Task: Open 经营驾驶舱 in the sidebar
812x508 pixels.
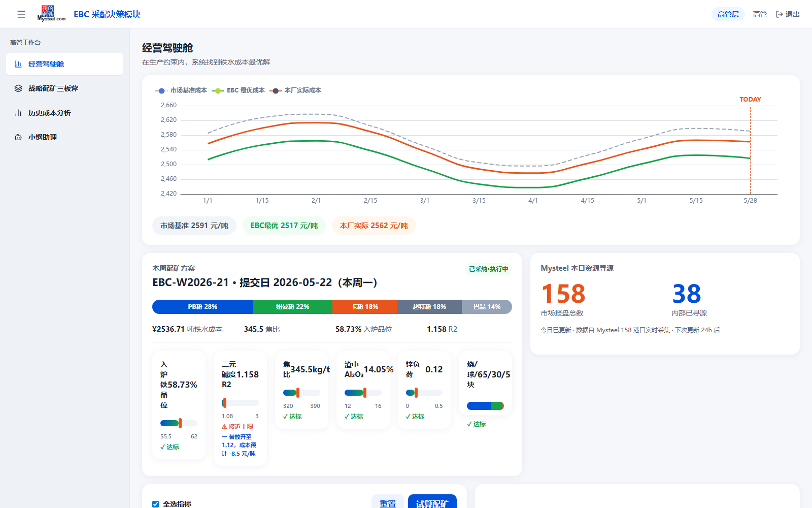Action: [65, 64]
